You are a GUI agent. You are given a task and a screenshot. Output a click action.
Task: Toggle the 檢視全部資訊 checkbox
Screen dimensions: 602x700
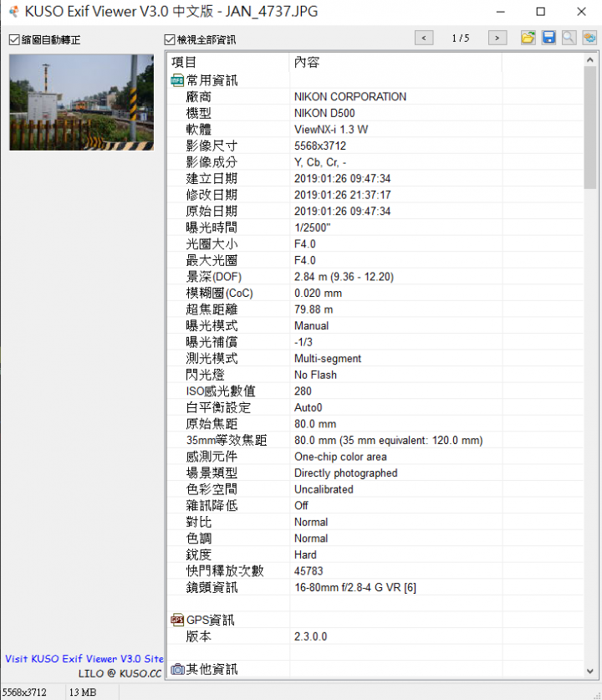pos(169,40)
